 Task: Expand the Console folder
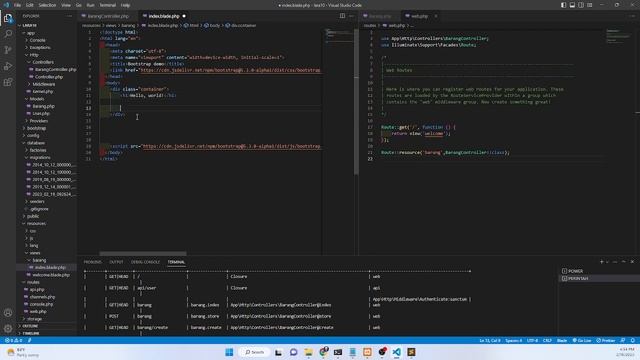[x=36, y=40]
